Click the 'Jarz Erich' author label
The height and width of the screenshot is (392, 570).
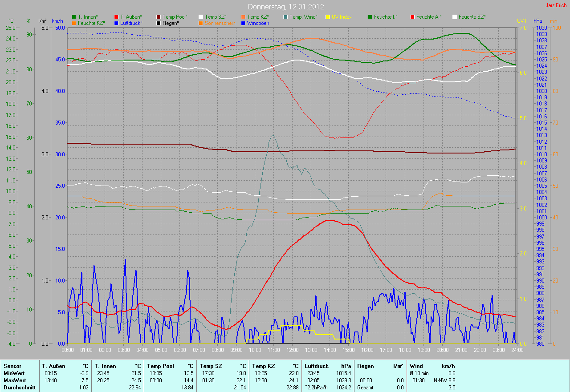(x=556, y=6)
